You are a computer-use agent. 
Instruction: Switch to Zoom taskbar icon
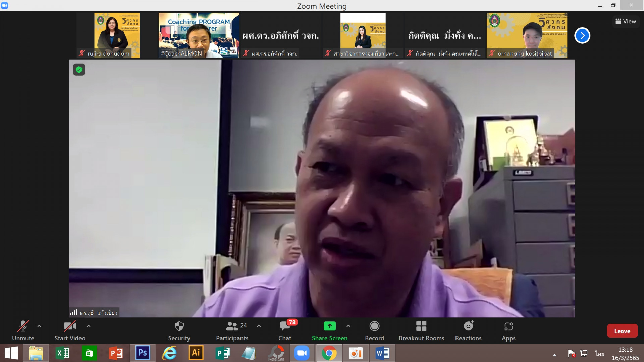pyautogui.click(x=302, y=353)
